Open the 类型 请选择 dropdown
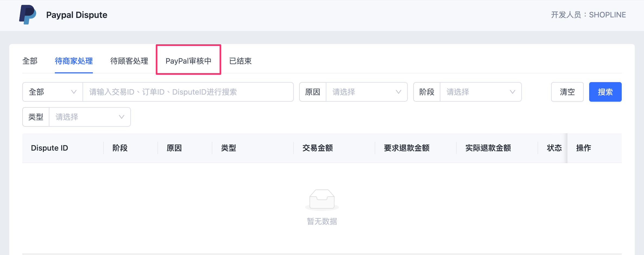Screen dimensions: 644x255 90,117
